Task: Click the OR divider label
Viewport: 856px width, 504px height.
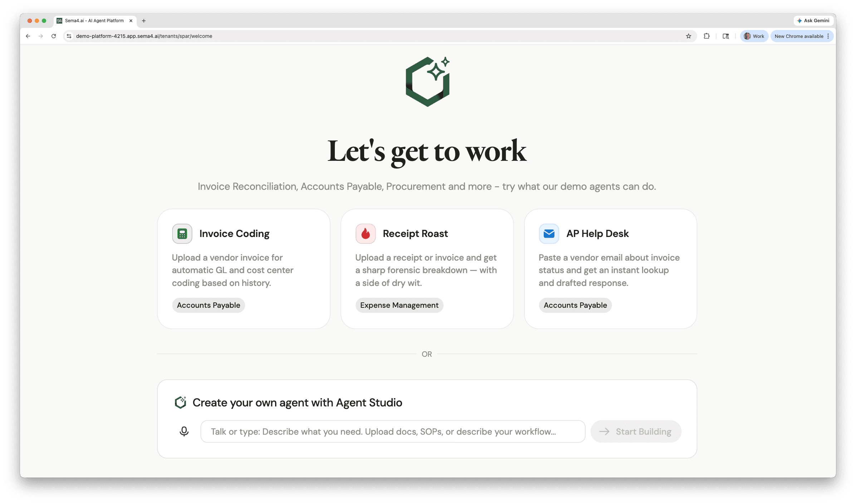Action: 427,354
